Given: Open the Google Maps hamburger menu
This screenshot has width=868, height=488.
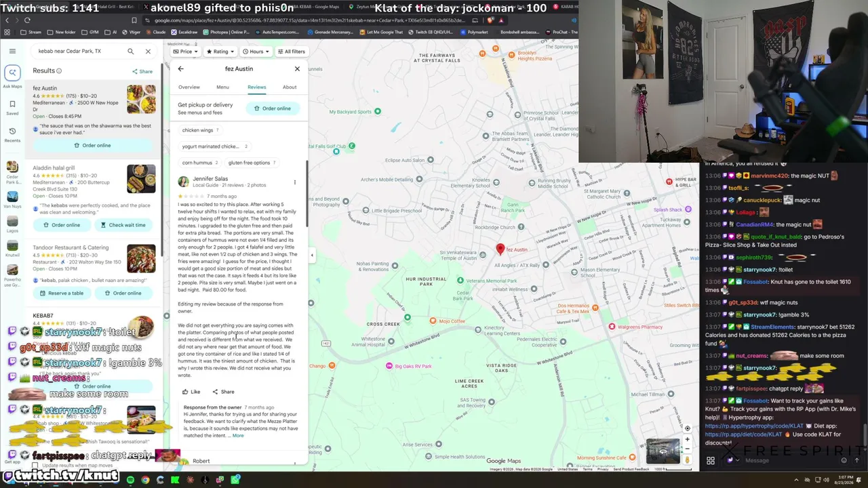Looking at the screenshot, I should pos(12,52).
